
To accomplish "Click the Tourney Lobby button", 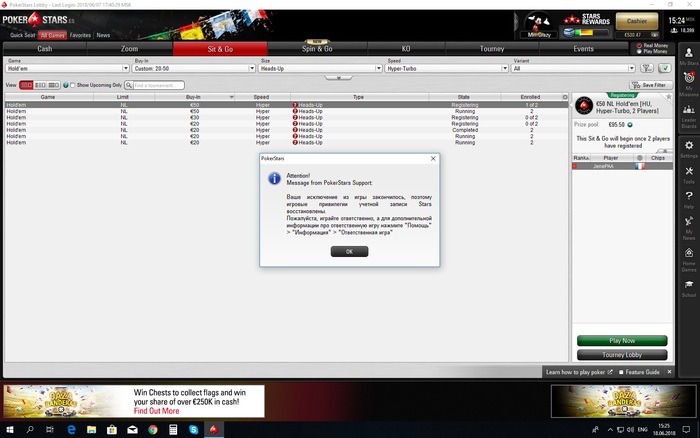I will click(x=622, y=355).
